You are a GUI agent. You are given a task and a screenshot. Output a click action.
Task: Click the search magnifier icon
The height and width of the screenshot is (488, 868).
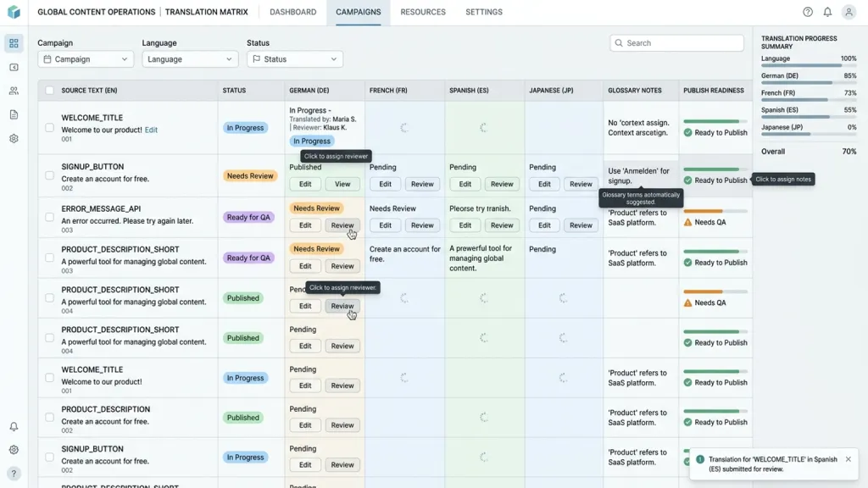click(619, 43)
